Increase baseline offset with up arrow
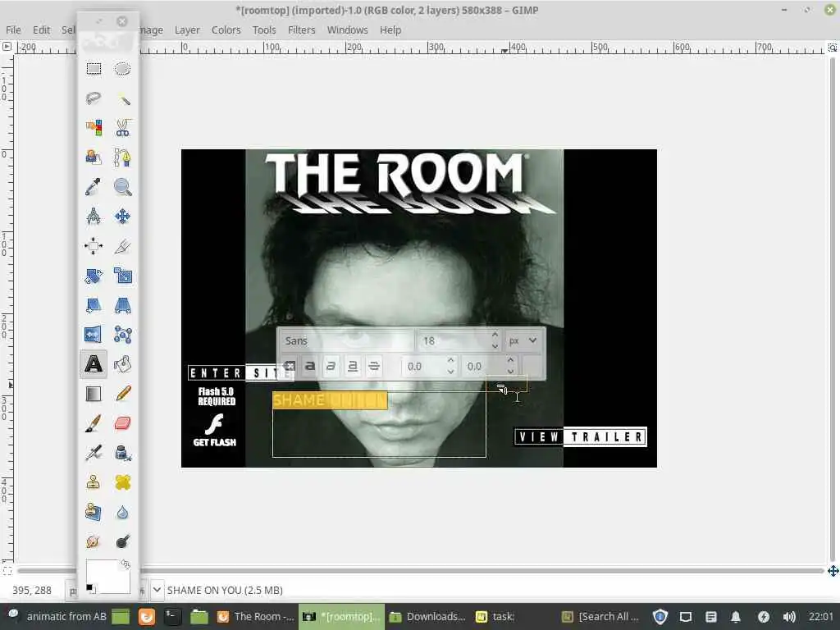The width and height of the screenshot is (840, 630). [x=451, y=361]
